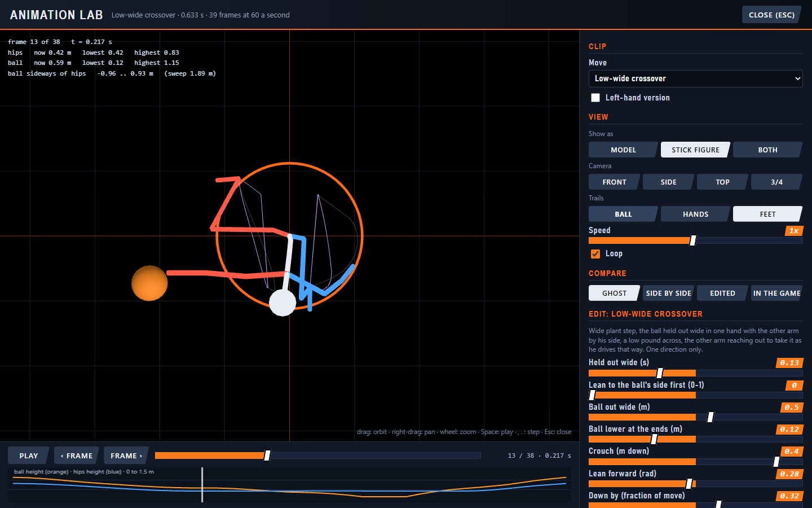
Task: Click the Held out wide value 0.13
Action: pos(789,362)
